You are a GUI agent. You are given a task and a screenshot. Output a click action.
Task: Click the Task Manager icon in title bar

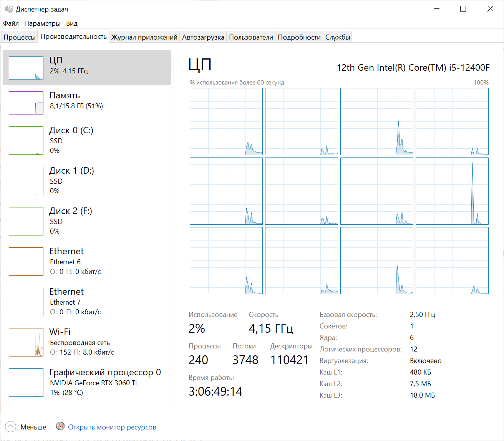tap(9, 9)
